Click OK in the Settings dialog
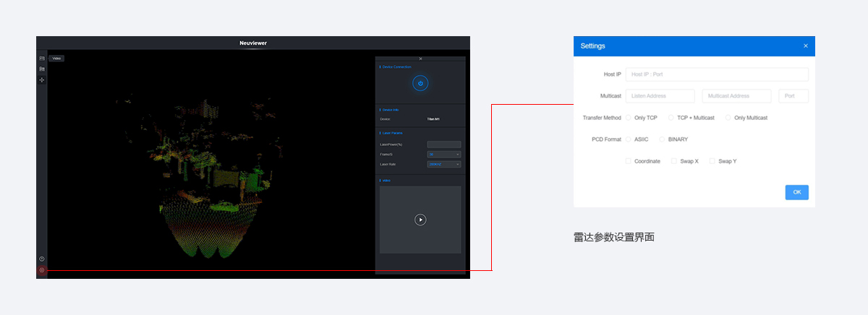 [x=797, y=192]
